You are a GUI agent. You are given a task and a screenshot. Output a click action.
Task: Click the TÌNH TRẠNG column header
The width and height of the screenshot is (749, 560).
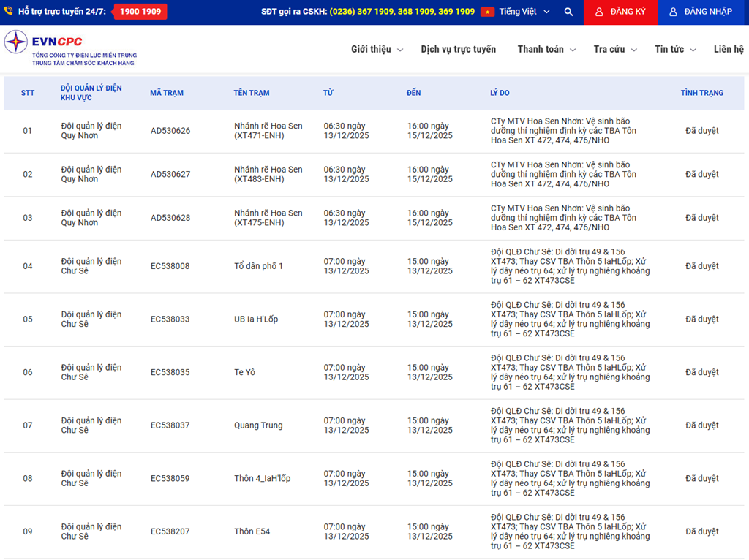[x=701, y=94]
